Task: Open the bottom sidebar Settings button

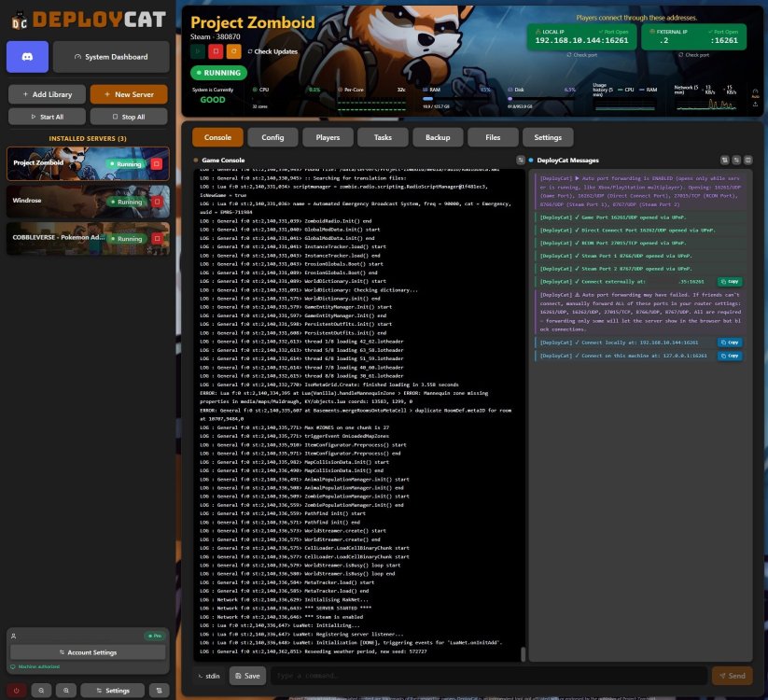Action: click(113, 691)
